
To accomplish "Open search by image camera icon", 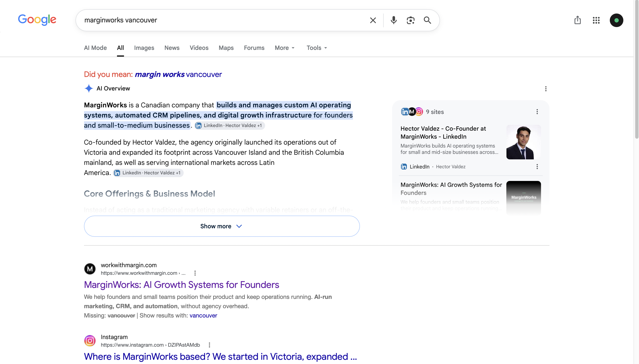I will (x=410, y=20).
